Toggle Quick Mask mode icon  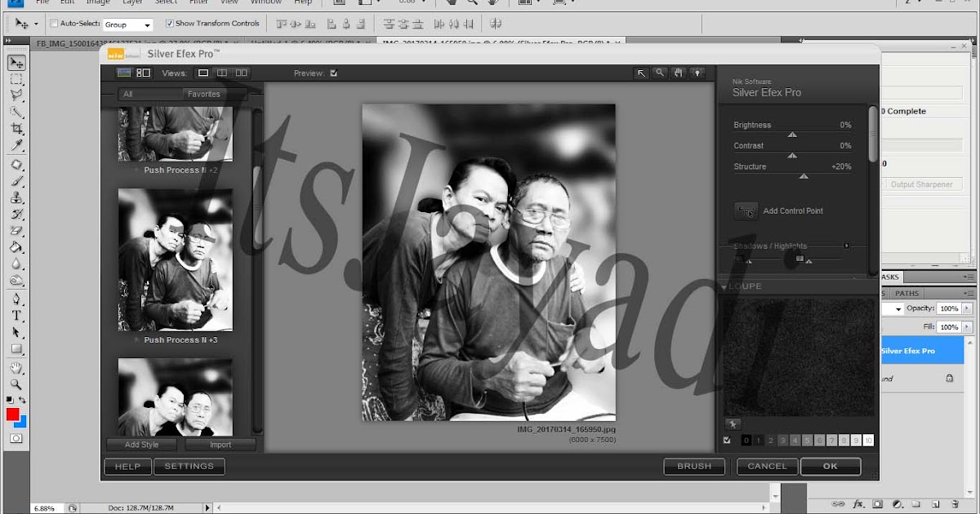click(16, 438)
